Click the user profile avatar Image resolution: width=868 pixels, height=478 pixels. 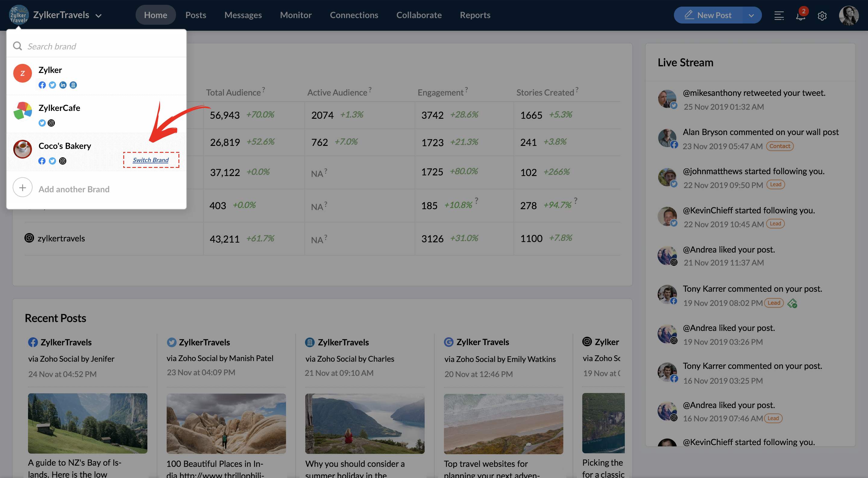tap(848, 15)
